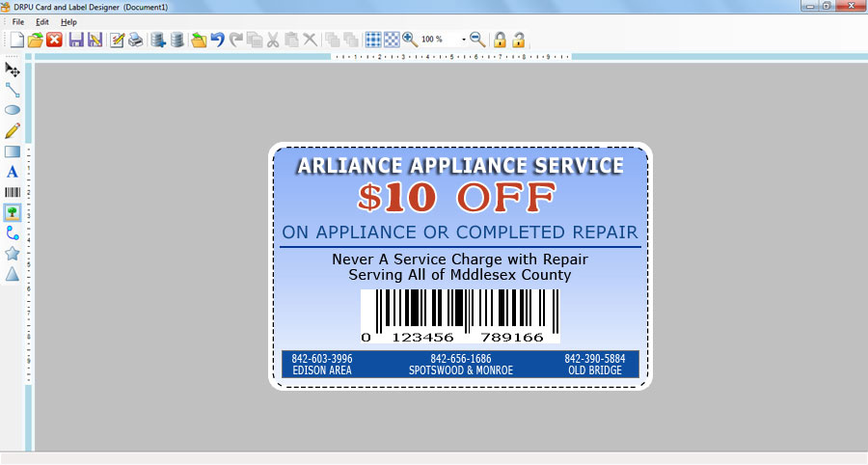Viewport: 868px width, 465px height.
Task: Click the grey redo arrow icon
Action: (x=236, y=40)
